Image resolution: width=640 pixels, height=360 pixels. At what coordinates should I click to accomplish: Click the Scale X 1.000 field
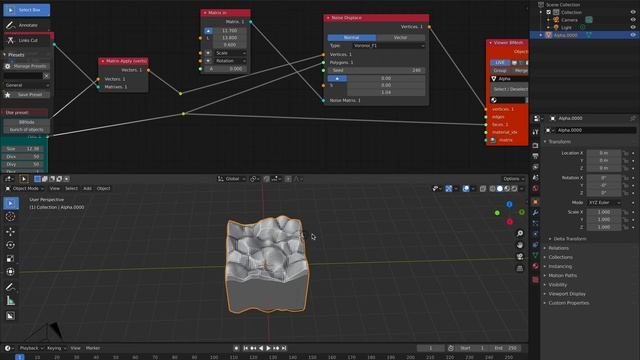[604, 212]
